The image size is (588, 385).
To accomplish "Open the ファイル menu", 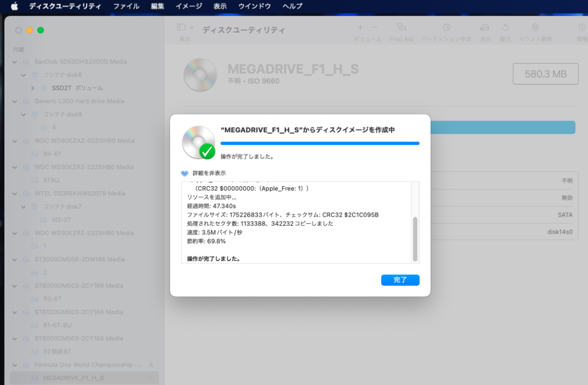I will point(126,6).
